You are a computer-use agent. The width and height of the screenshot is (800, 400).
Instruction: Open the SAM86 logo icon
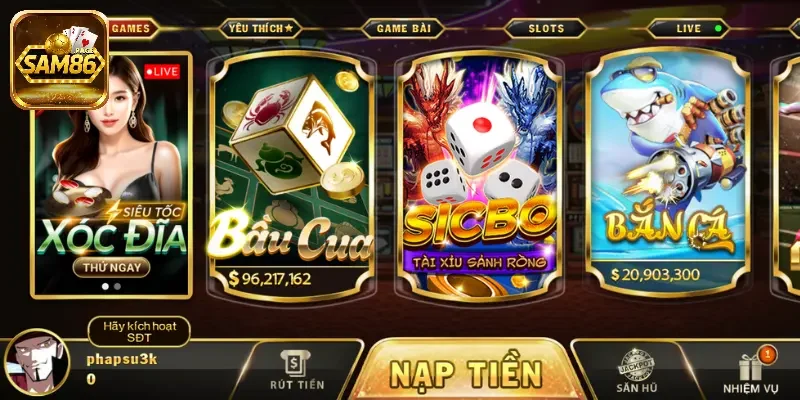(60, 60)
